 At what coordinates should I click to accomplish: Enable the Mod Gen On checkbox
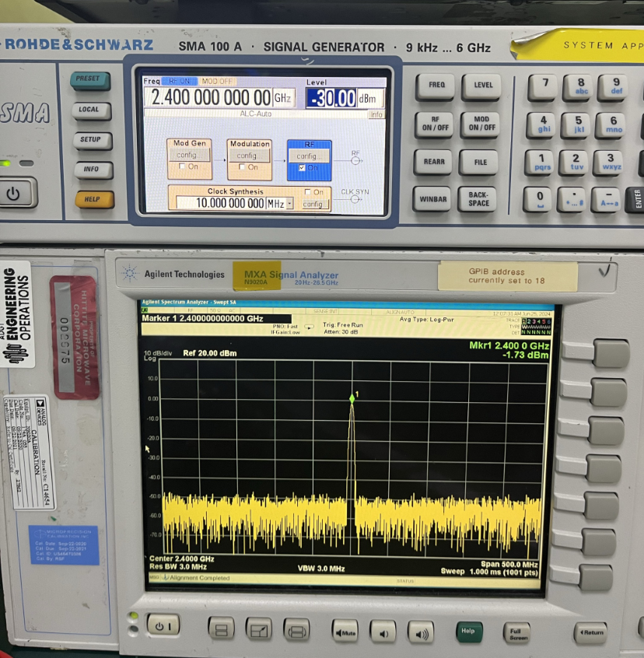181,166
